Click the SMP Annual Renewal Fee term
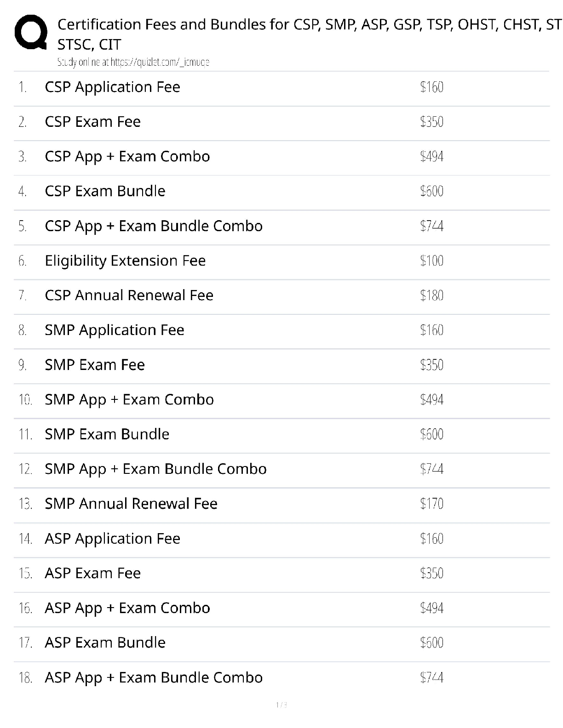Screen dimensions: 563x728 [131, 504]
